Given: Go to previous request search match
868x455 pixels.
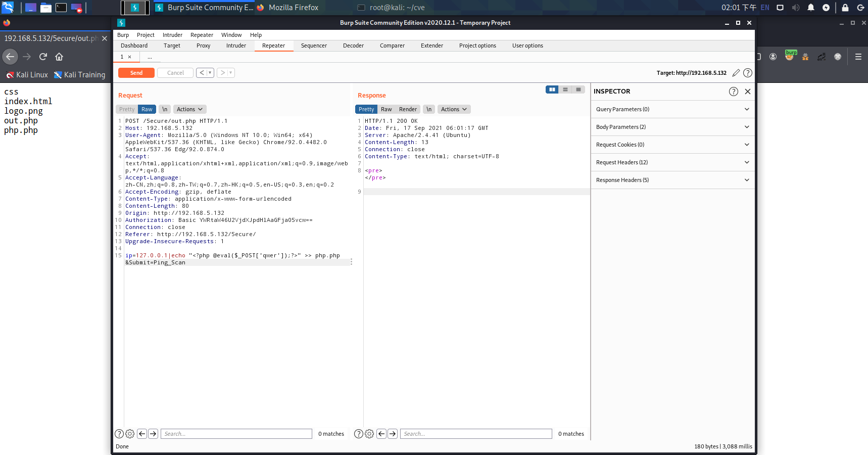Looking at the screenshot, I should tap(142, 434).
